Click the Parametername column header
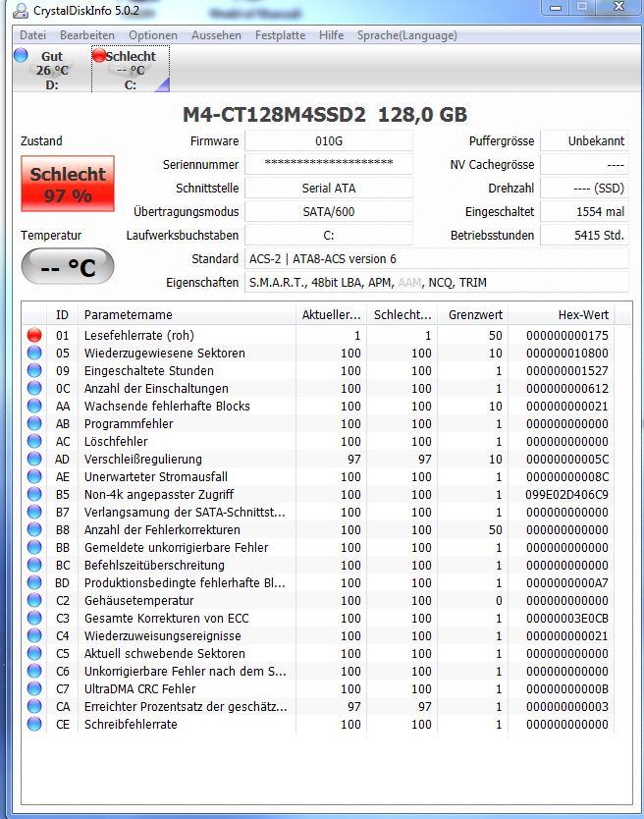 click(x=187, y=315)
